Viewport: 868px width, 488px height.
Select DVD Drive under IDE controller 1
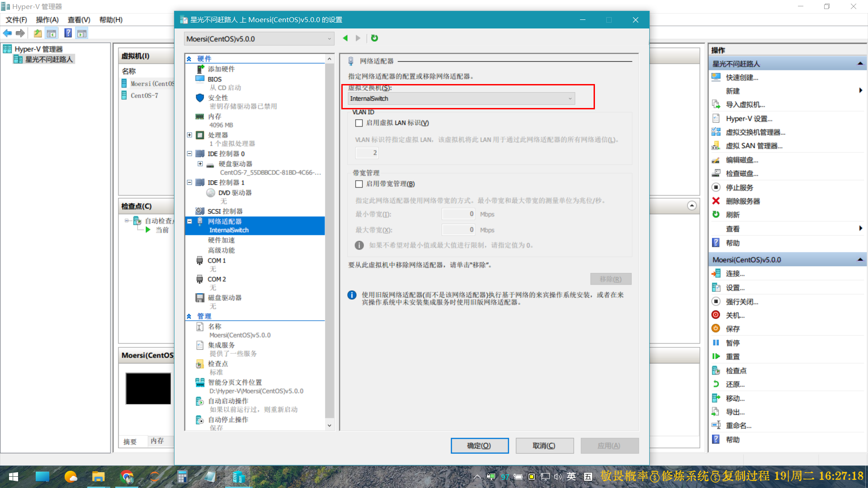235,192
